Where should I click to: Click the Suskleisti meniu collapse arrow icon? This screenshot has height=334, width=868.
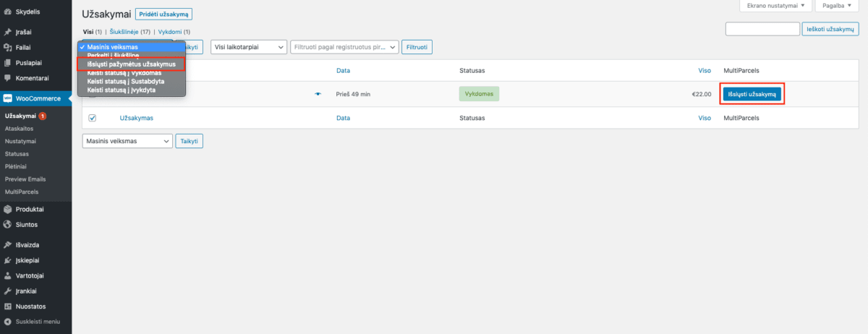click(x=7, y=321)
